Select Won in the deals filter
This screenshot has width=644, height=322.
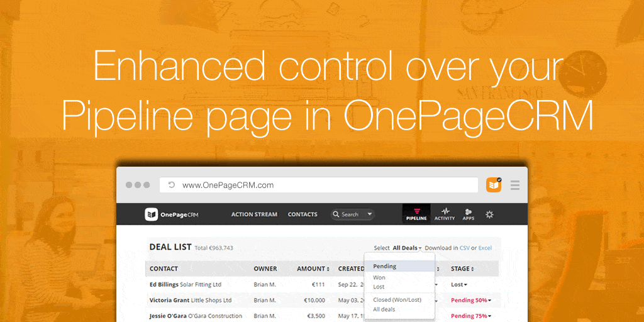point(379,277)
